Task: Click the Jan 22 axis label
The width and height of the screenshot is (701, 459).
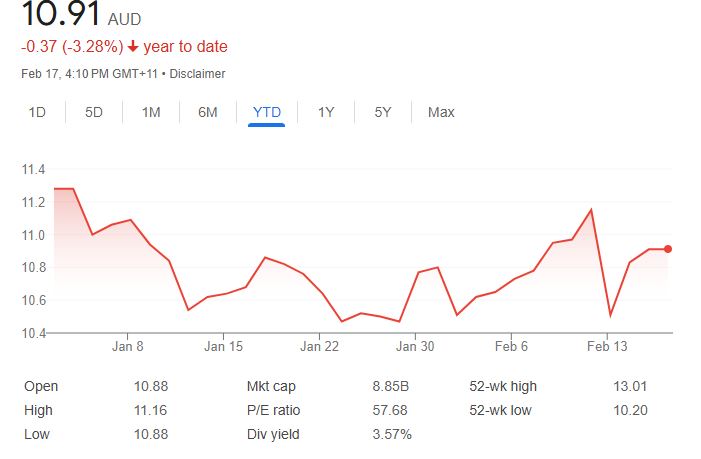Action: click(319, 348)
